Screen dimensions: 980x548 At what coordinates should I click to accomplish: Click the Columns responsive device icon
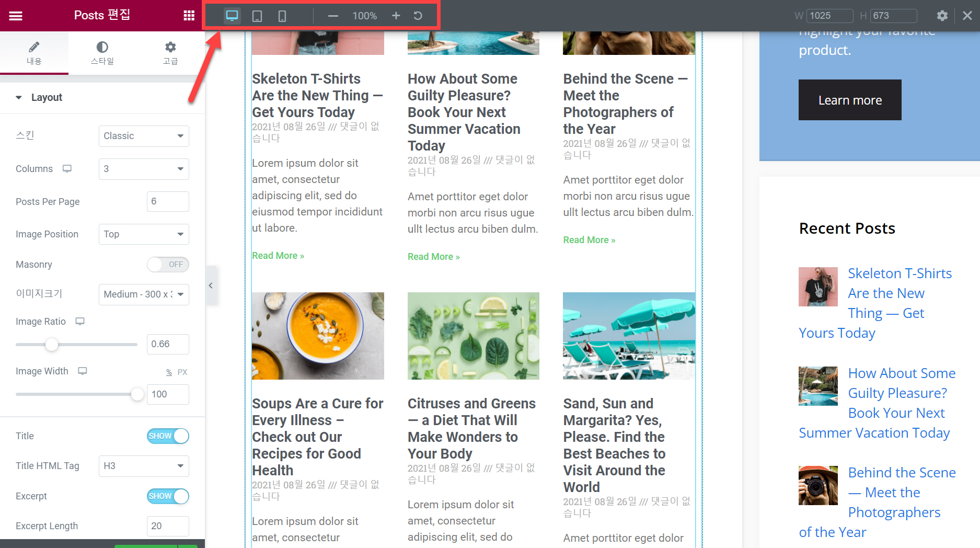click(67, 168)
